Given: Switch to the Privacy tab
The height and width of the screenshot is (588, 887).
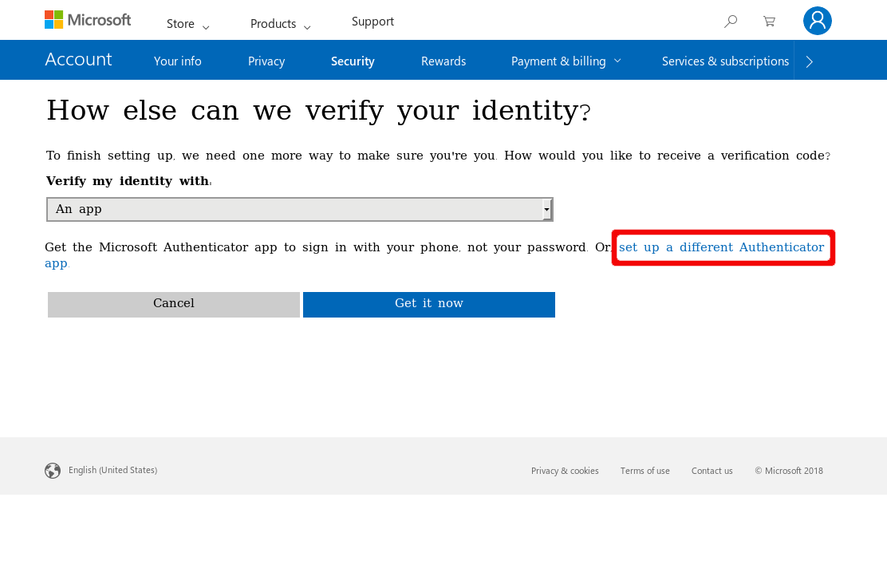Looking at the screenshot, I should pos(266,61).
